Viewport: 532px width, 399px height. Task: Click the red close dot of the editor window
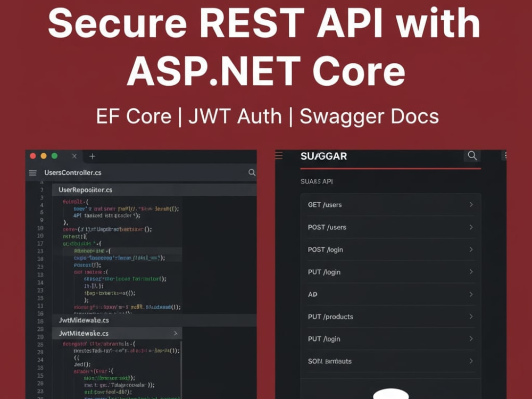(x=33, y=156)
